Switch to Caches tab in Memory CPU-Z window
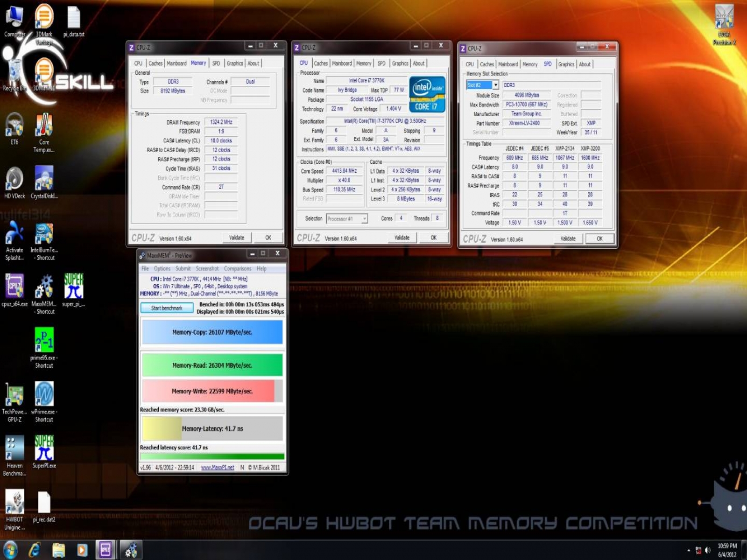Screen dimensions: 747x560 [x=155, y=63]
